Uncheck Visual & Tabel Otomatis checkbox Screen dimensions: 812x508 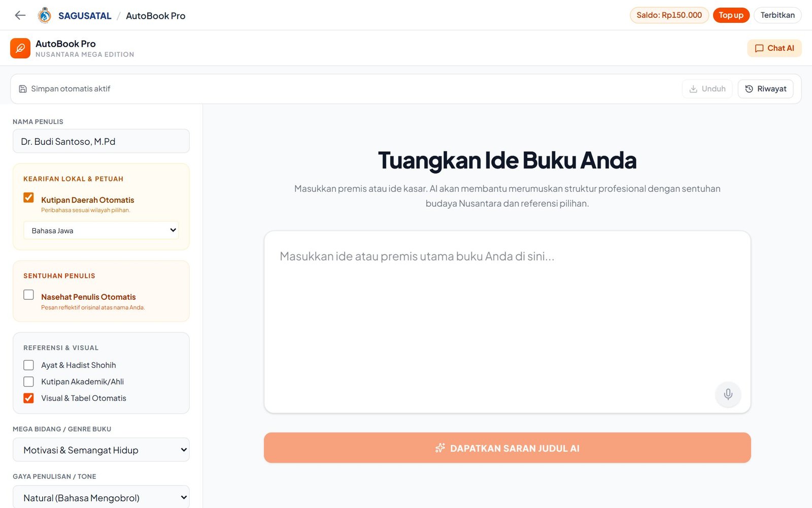(28, 398)
